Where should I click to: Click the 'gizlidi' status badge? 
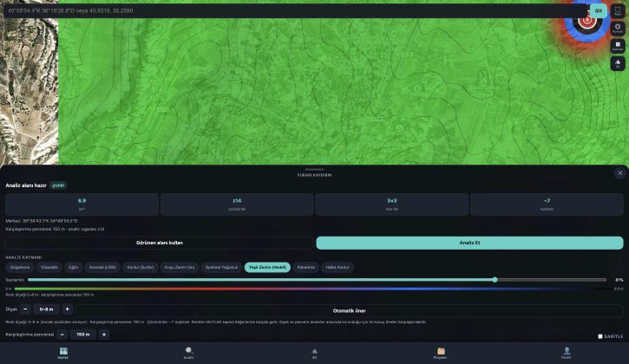click(x=58, y=185)
